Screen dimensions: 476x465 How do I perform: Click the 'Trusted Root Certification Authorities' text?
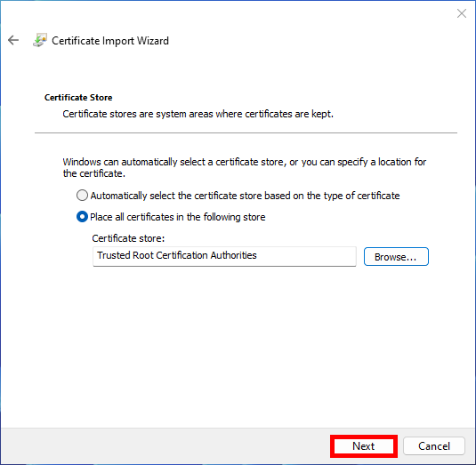(x=177, y=255)
